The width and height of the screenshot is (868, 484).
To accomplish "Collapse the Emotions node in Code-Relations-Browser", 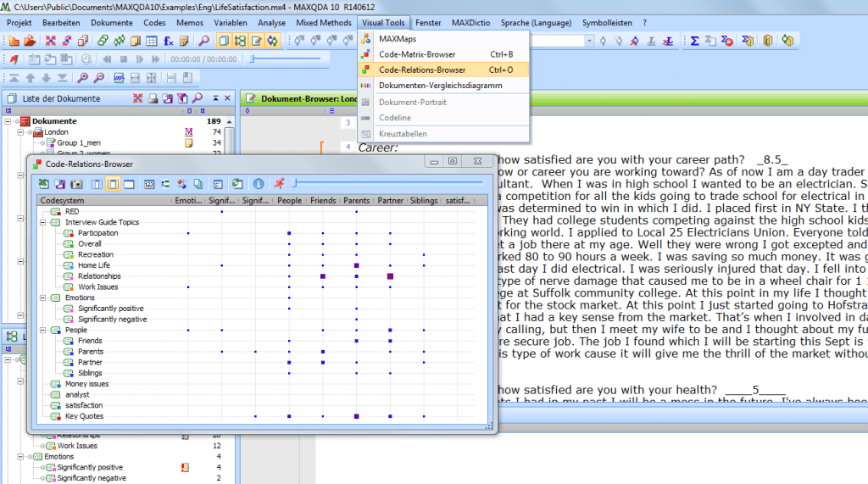I will click(x=43, y=298).
